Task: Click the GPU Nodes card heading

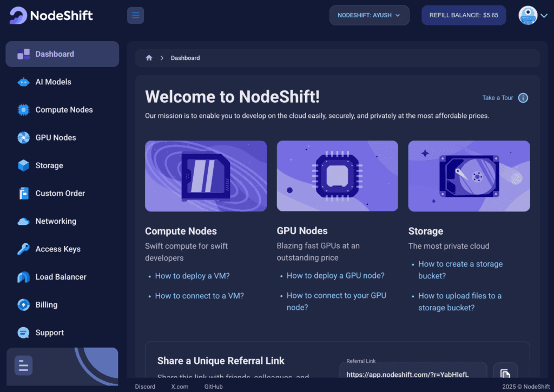Action: 302,231
